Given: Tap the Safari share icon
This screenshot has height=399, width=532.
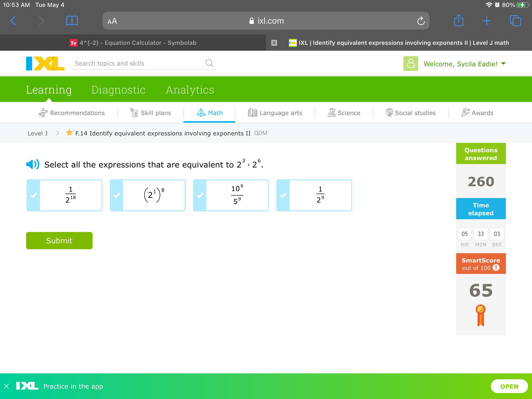Looking at the screenshot, I should (x=459, y=21).
